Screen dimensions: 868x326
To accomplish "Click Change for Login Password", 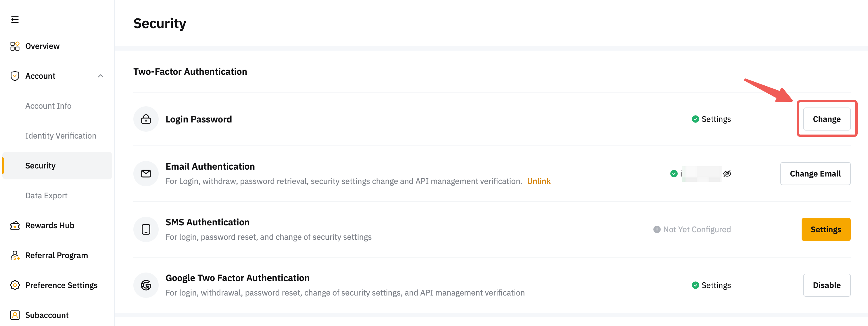I will (x=827, y=119).
